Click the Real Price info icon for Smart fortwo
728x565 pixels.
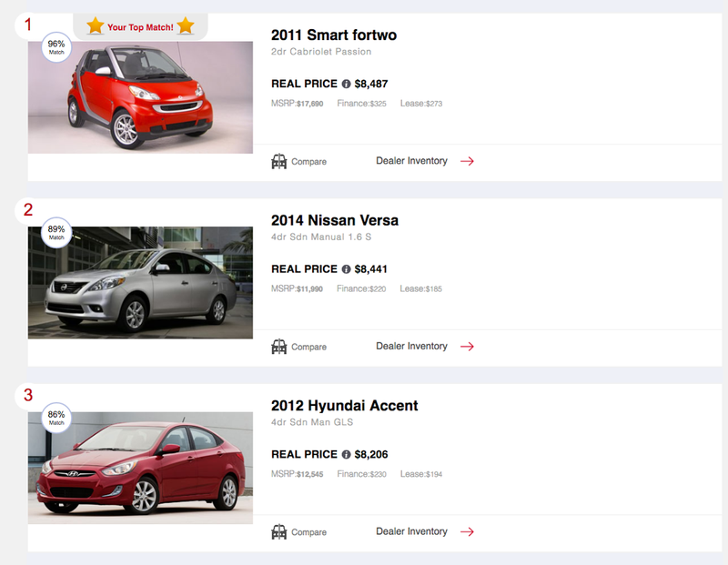346,84
